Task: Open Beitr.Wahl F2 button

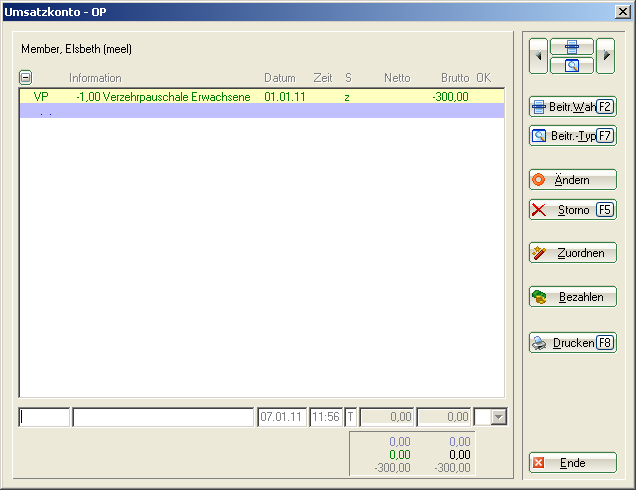Action: pos(573,107)
